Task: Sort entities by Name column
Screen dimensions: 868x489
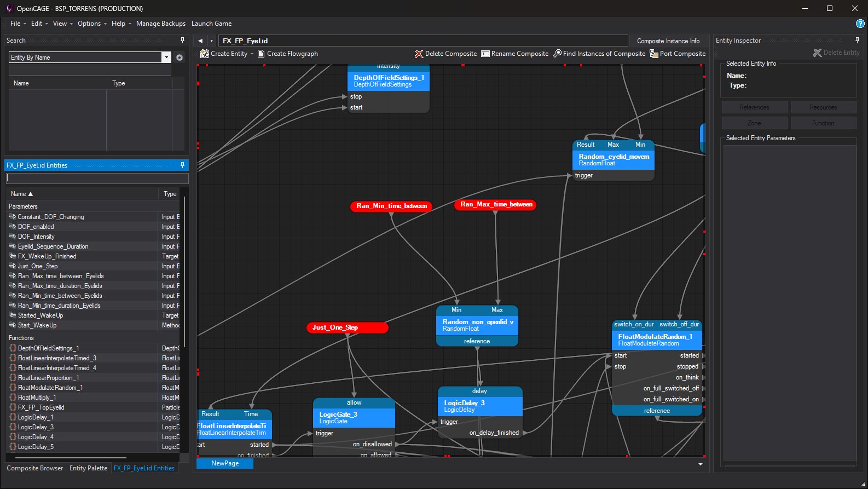Action: 82,194
